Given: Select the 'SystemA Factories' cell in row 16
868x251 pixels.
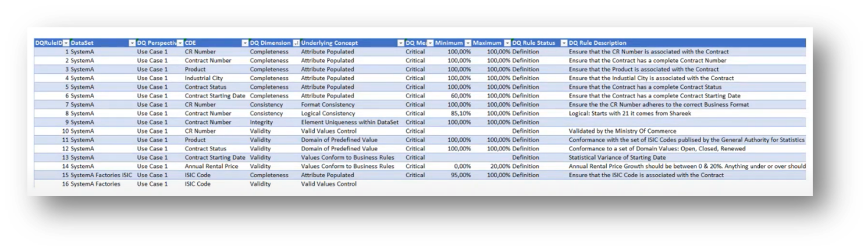Looking at the screenshot, I should (x=95, y=184).
